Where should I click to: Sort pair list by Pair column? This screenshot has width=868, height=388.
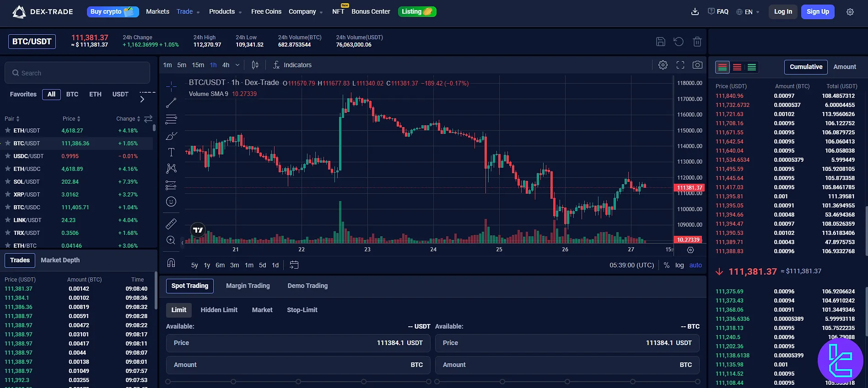12,119
